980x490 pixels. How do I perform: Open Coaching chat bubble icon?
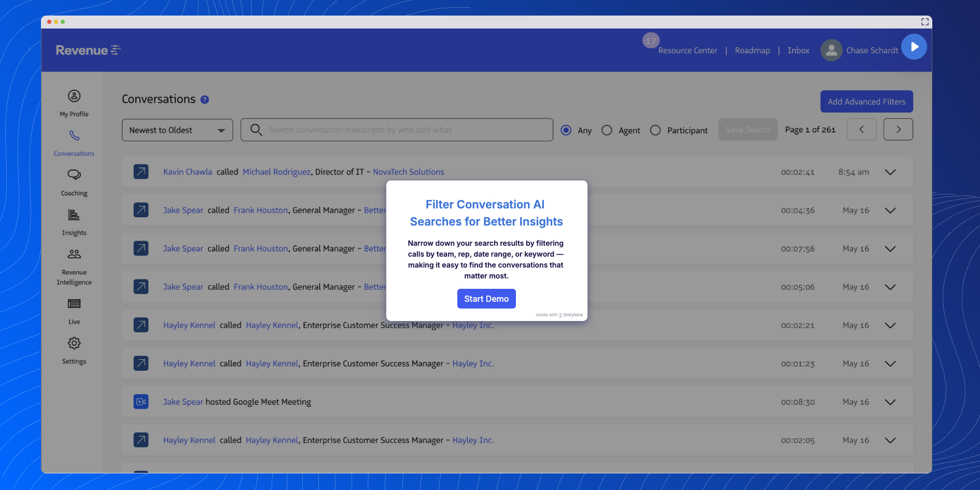tap(74, 175)
